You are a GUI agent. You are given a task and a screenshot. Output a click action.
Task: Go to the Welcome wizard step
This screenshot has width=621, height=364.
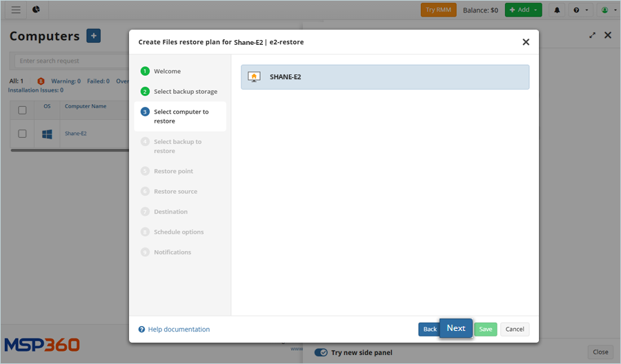(167, 71)
